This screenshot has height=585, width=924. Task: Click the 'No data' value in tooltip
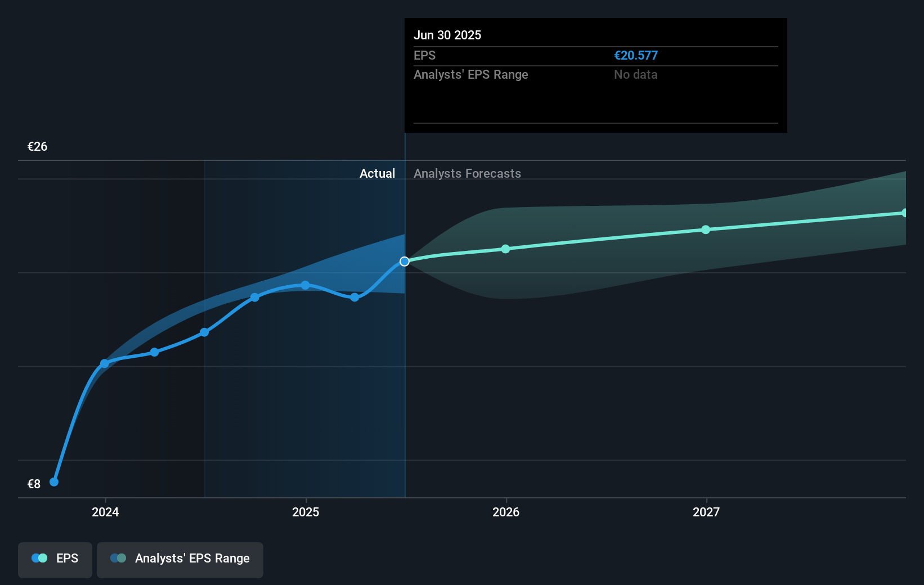coord(636,74)
